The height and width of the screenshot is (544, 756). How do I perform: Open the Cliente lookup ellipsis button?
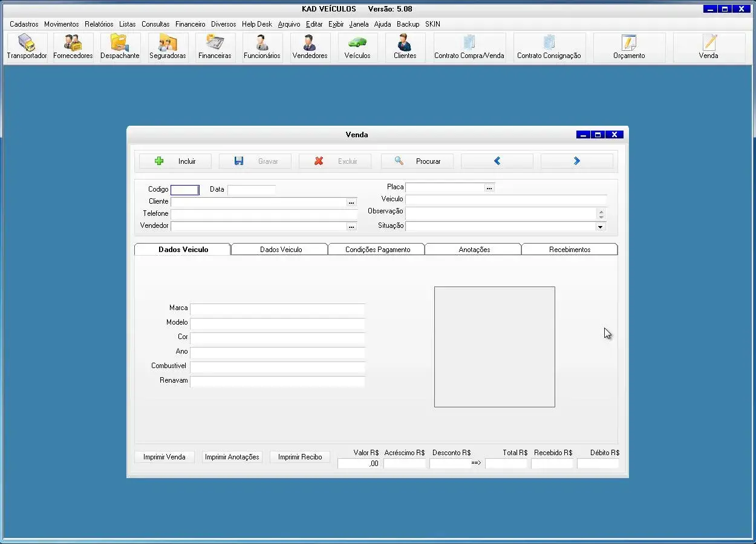351,202
